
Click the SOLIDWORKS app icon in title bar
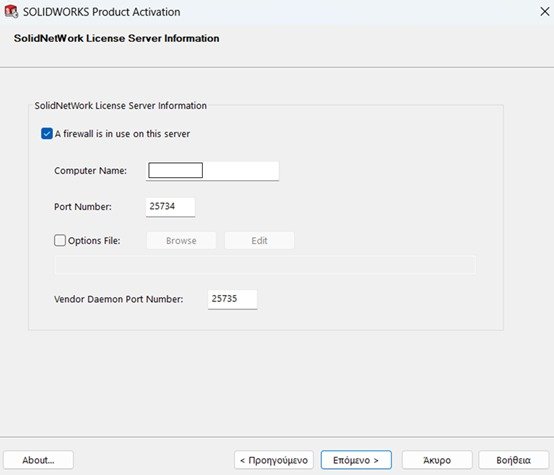coord(11,11)
